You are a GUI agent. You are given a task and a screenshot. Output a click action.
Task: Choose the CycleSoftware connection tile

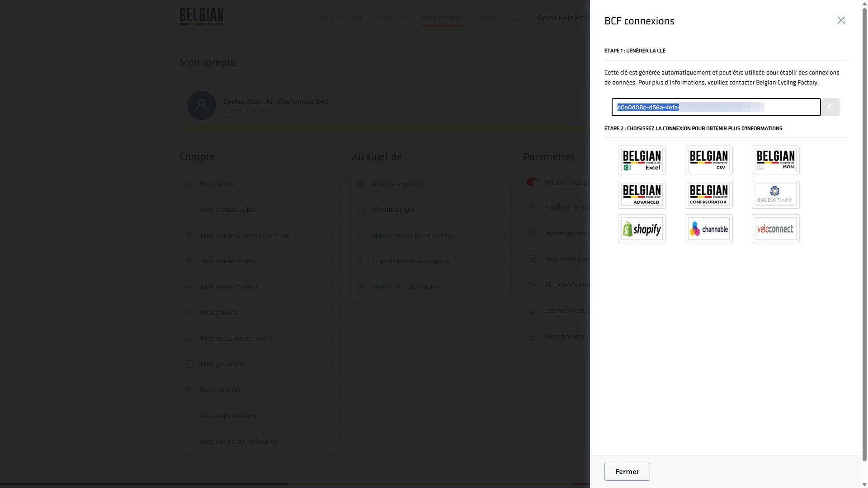775,194
